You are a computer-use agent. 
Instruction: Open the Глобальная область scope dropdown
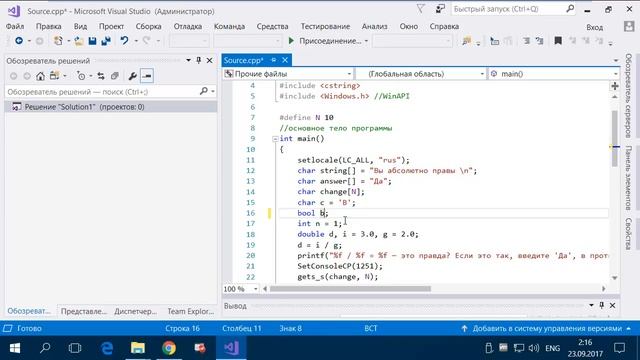(x=482, y=74)
